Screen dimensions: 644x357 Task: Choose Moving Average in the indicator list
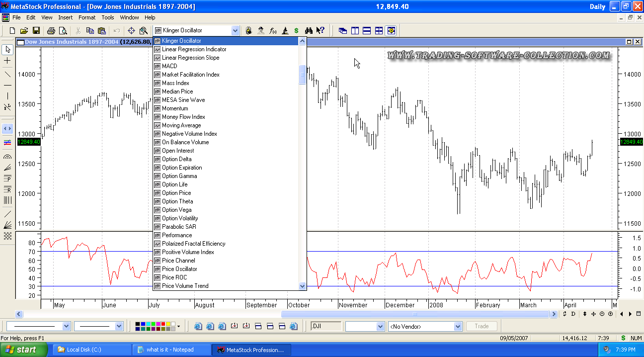pos(181,125)
